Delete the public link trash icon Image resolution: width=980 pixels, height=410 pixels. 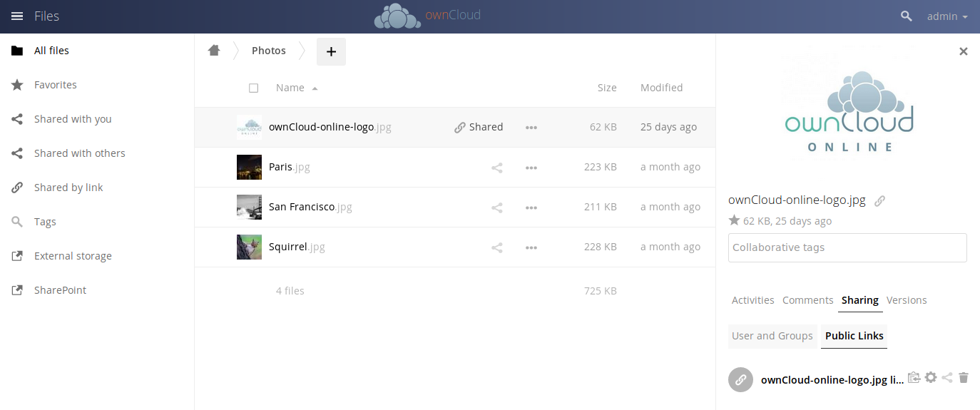point(964,378)
